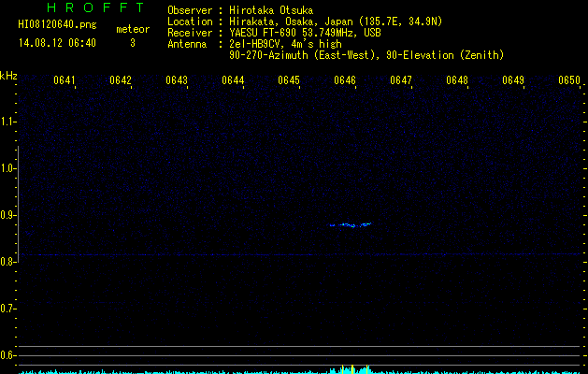Click the 0646 time marker
This screenshot has width=588, height=374.
(345, 80)
